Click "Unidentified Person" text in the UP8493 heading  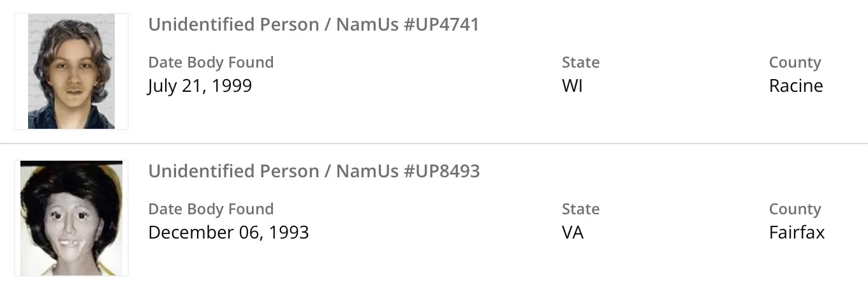pyautogui.click(x=234, y=172)
